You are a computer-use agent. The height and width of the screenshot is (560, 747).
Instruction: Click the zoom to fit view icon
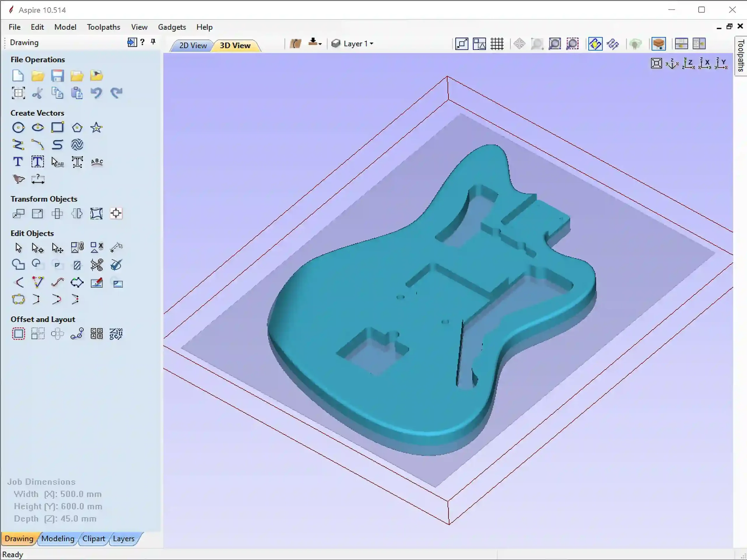pyautogui.click(x=656, y=64)
